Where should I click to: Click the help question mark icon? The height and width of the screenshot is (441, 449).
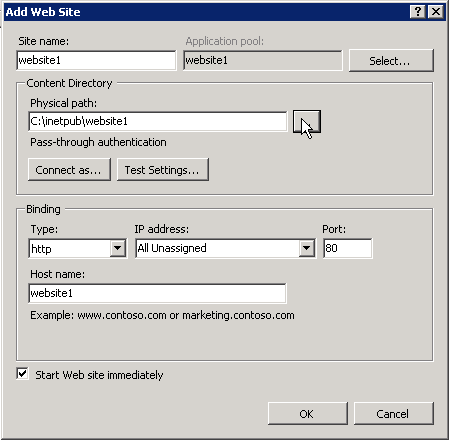click(x=418, y=12)
